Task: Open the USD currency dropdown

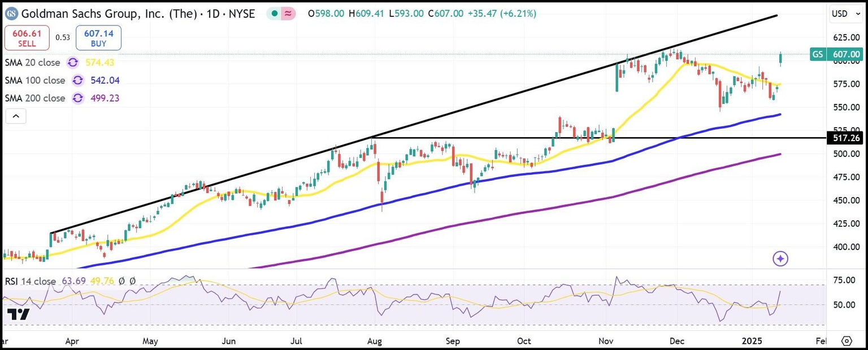Action: (x=846, y=13)
